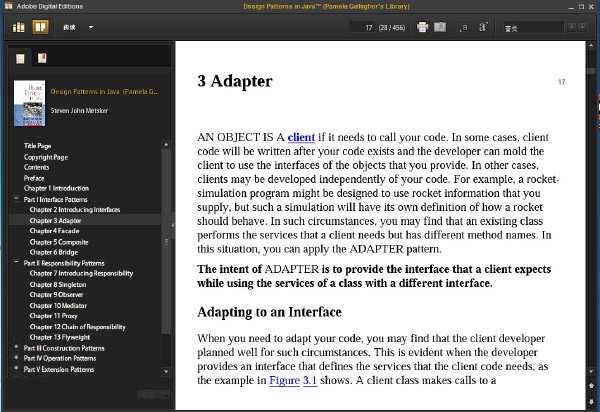Click the Adobe Digital Editions app icon

[x=8, y=6]
